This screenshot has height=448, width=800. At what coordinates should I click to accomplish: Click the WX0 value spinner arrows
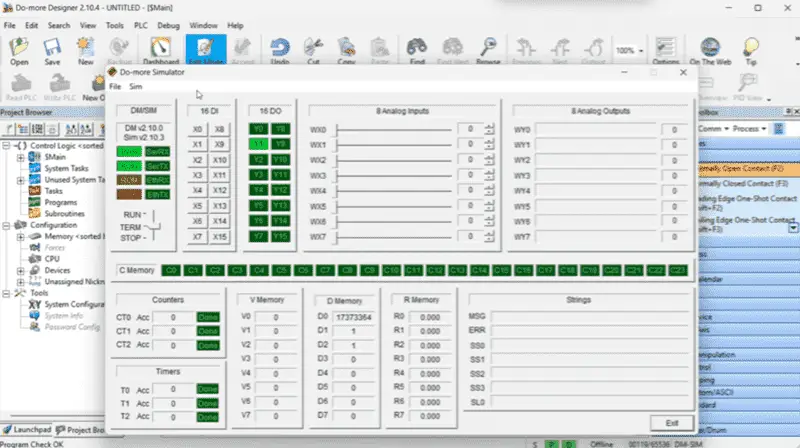pos(489,129)
